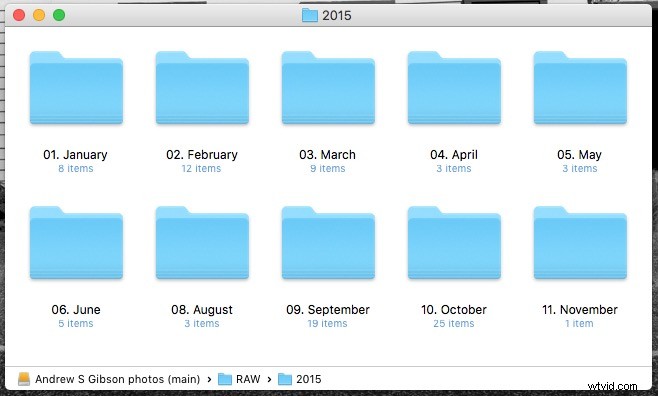Go to RAW in the path bar
658x396 pixels.
point(248,379)
